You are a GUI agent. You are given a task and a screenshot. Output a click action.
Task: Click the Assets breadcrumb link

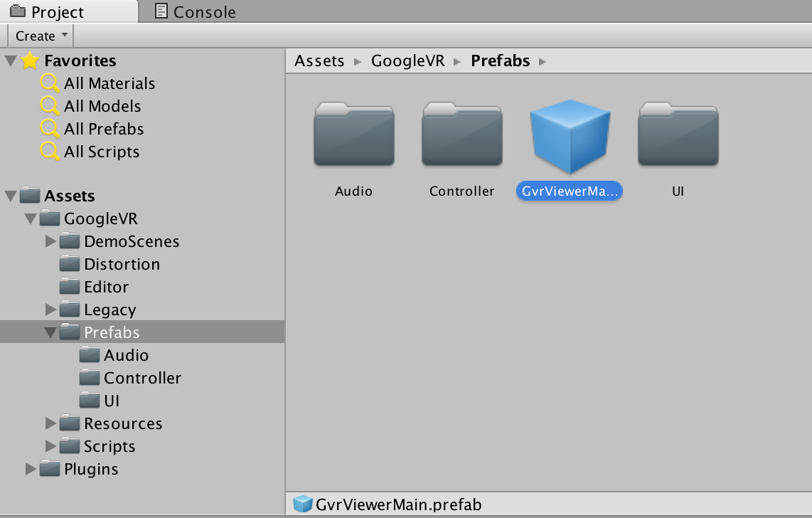point(319,61)
